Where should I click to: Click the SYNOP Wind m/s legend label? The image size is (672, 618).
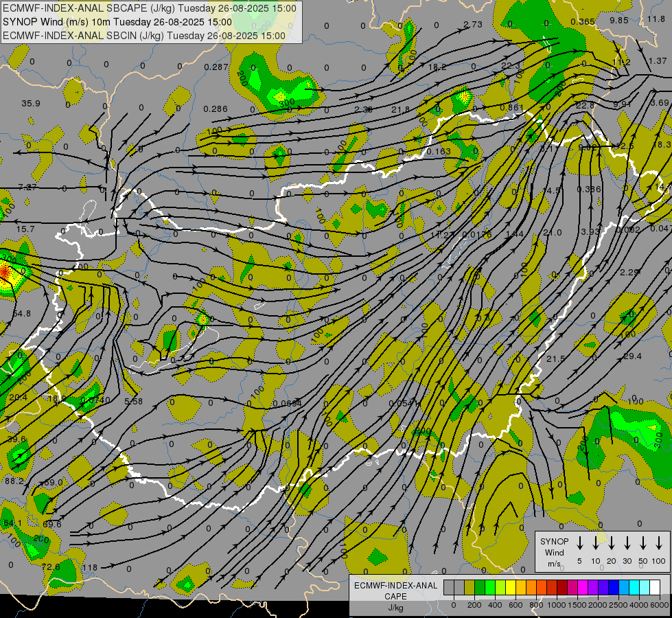pyautogui.click(x=554, y=552)
